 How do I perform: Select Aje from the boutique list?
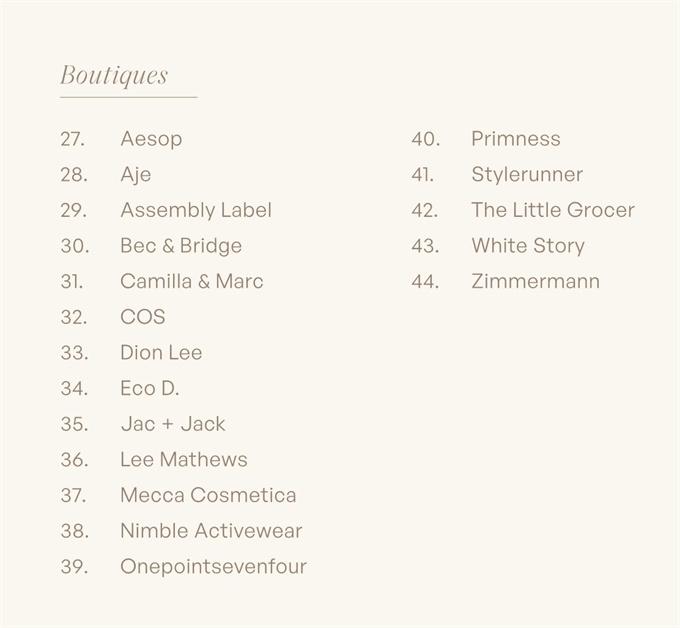click(136, 175)
